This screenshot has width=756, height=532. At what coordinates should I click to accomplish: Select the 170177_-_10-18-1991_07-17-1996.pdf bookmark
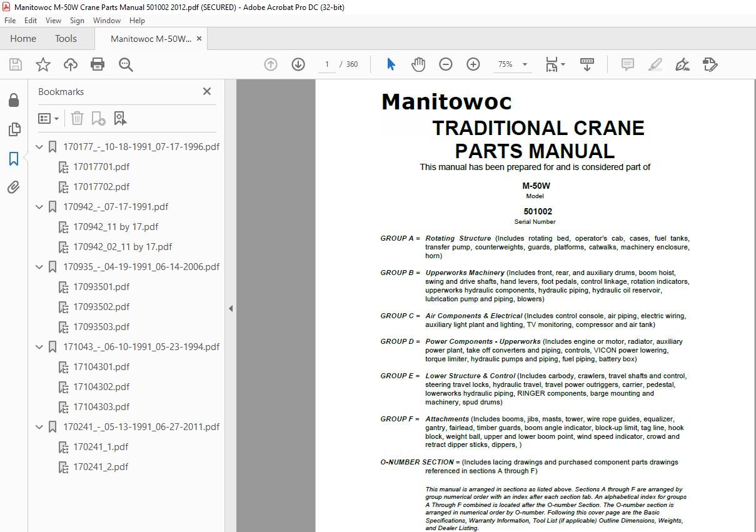coord(141,147)
